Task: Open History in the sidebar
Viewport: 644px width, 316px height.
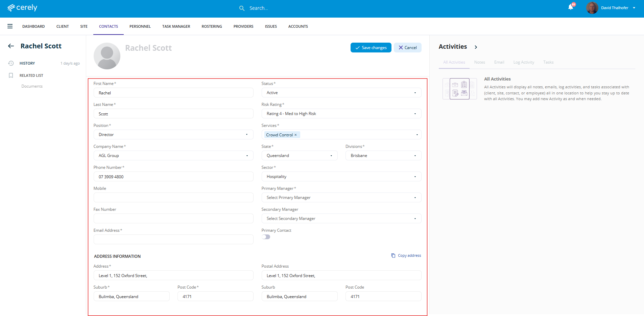Action: coord(27,63)
